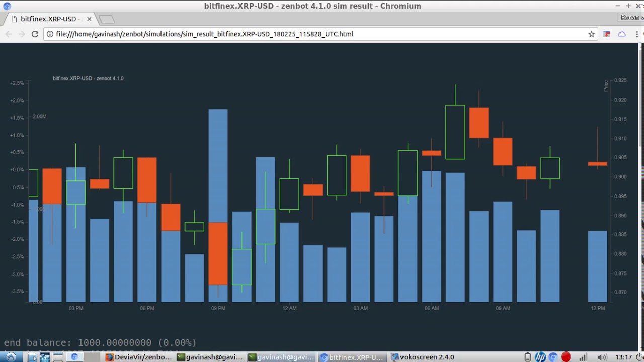Click the red recording tray icon

point(566,357)
